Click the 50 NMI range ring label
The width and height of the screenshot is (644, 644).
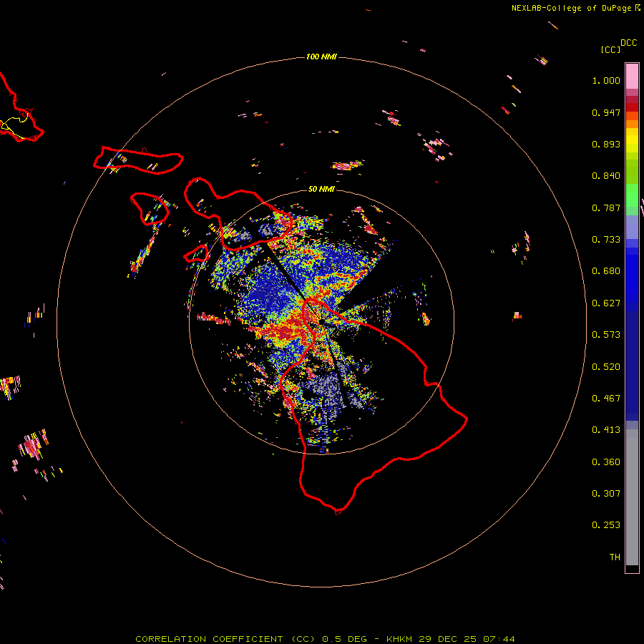[x=321, y=189]
